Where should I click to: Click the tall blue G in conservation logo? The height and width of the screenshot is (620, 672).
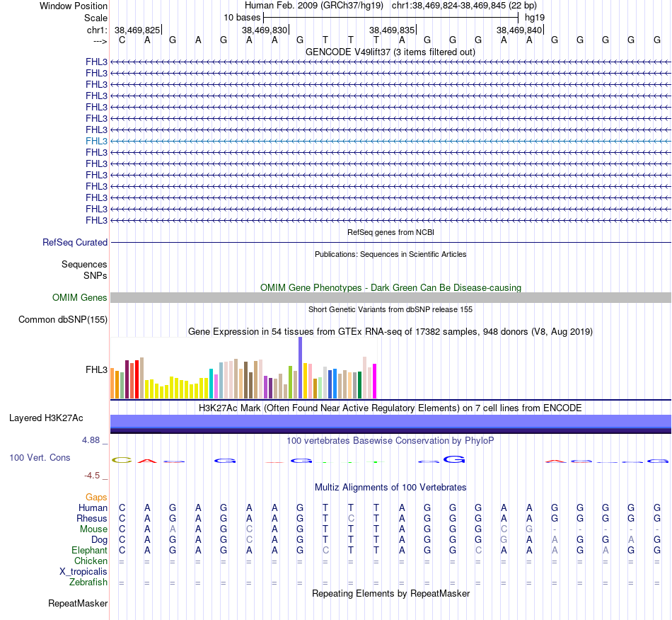click(454, 459)
